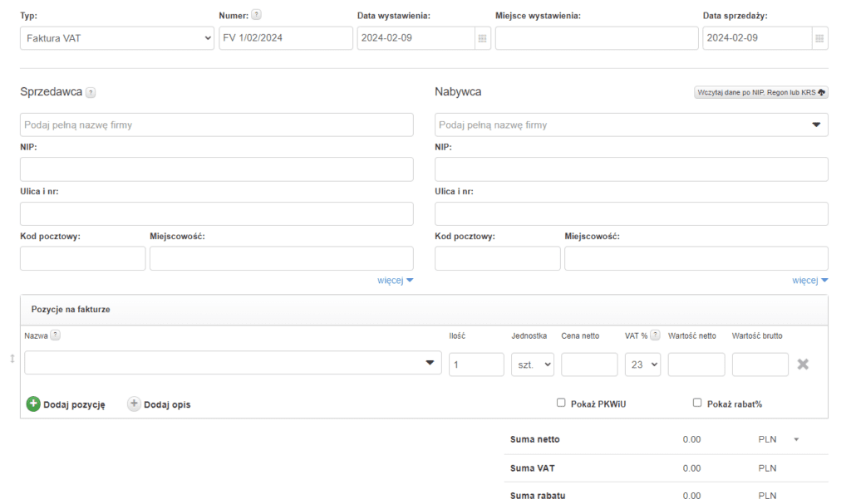Click help icon next to Numer

click(x=257, y=15)
